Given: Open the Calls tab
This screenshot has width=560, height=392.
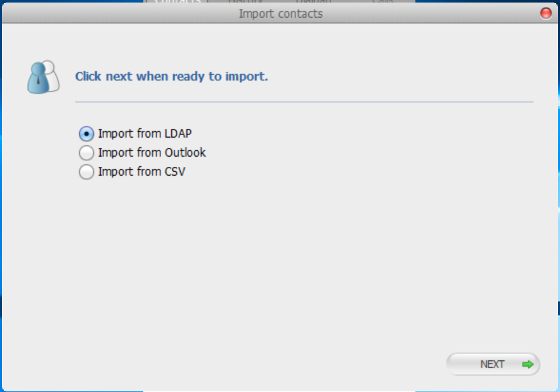Looking at the screenshot, I should click(x=382, y=2).
